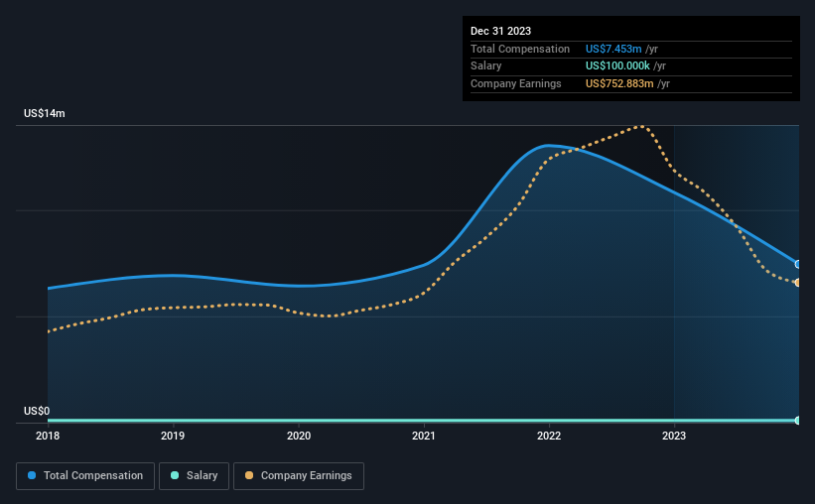Image resolution: width=815 pixels, height=504 pixels.
Task: Click the US$0 y-axis label
Action: click(x=37, y=411)
